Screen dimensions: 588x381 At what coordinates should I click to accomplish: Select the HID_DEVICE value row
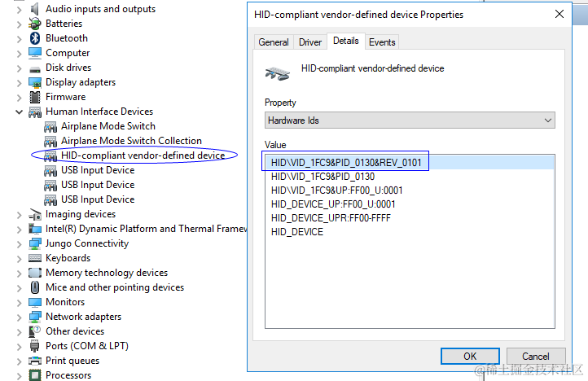pyautogui.click(x=410, y=232)
